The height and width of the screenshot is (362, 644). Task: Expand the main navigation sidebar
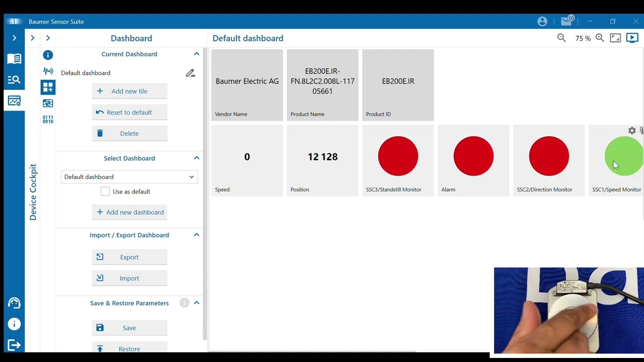point(14,38)
